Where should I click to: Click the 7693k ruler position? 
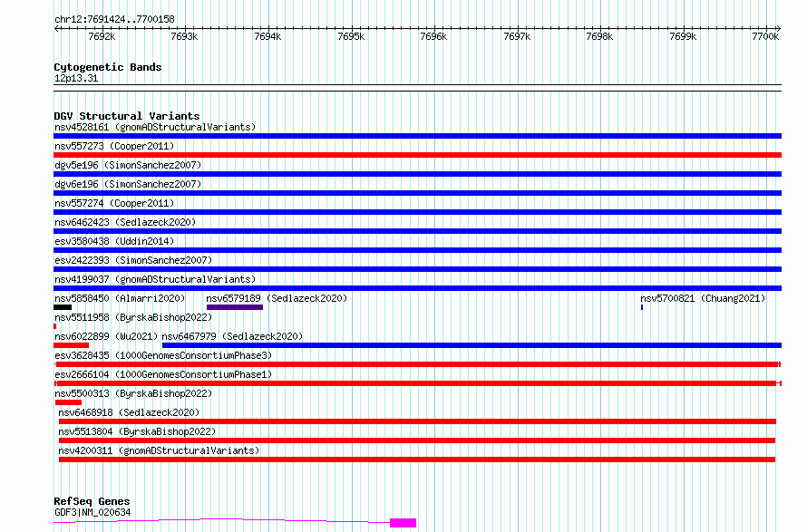184,36
